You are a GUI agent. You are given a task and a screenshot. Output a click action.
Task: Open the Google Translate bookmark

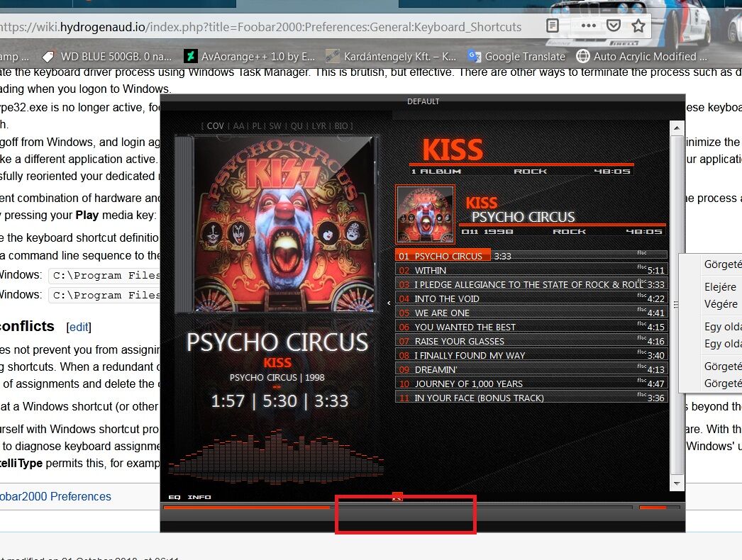pos(516,56)
